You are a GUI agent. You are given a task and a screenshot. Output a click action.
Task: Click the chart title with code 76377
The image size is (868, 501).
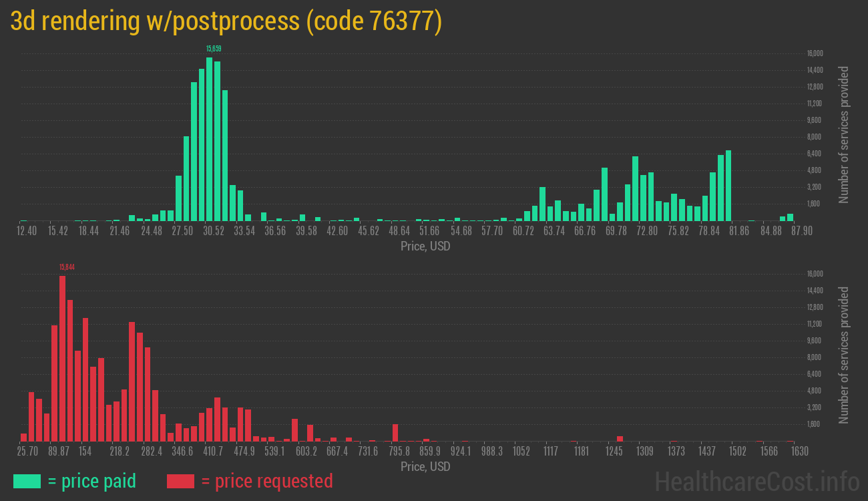tap(226, 21)
